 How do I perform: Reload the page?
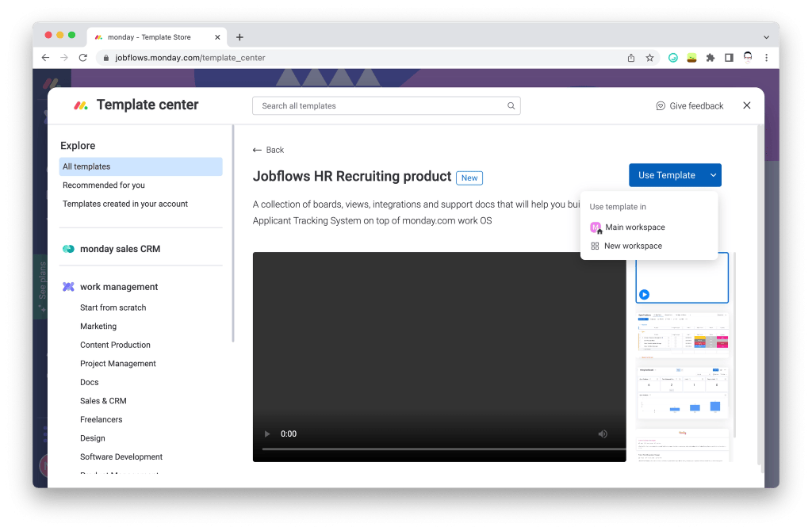[82, 57]
